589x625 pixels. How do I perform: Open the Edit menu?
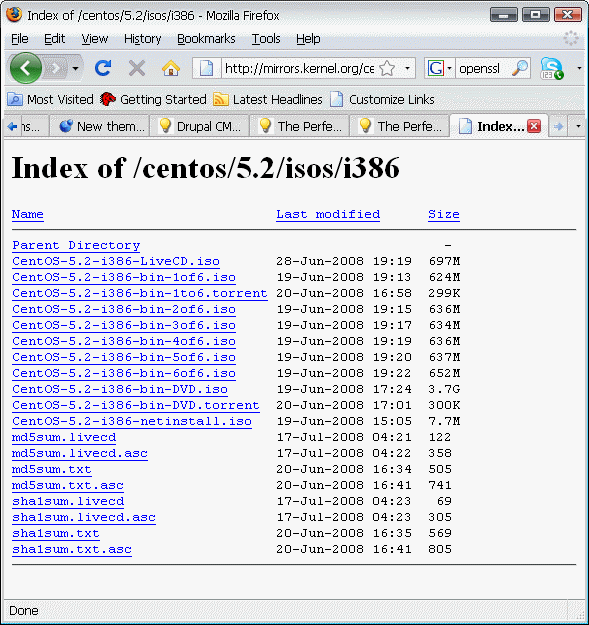[x=54, y=39]
